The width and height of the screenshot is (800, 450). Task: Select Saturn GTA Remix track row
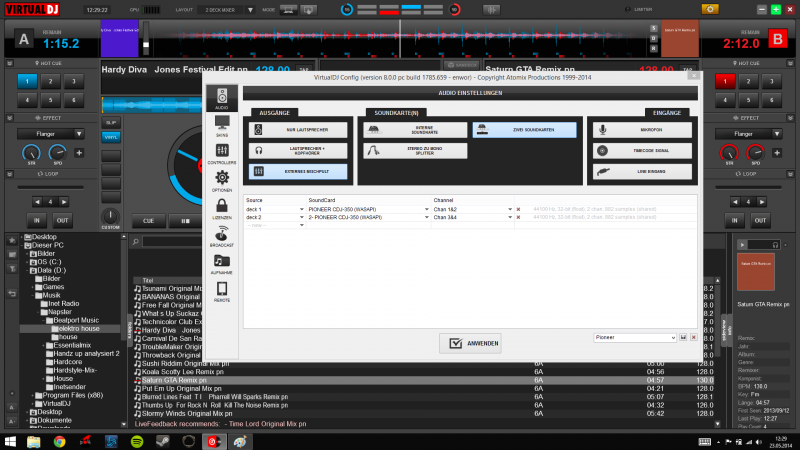(x=423, y=380)
